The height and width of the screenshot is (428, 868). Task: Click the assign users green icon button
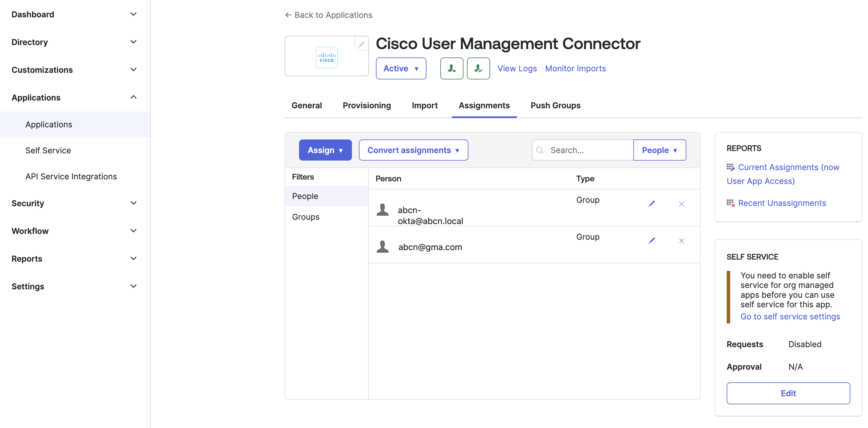tap(452, 68)
